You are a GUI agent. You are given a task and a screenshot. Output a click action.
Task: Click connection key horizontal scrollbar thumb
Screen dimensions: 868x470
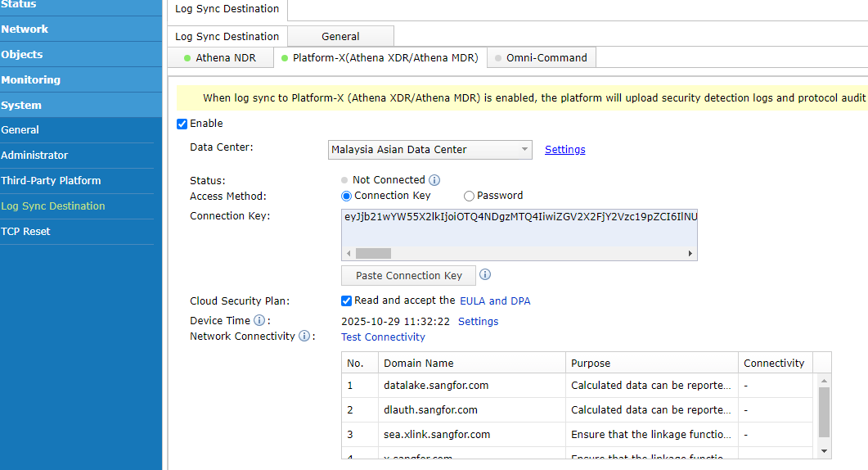[373, 253]
